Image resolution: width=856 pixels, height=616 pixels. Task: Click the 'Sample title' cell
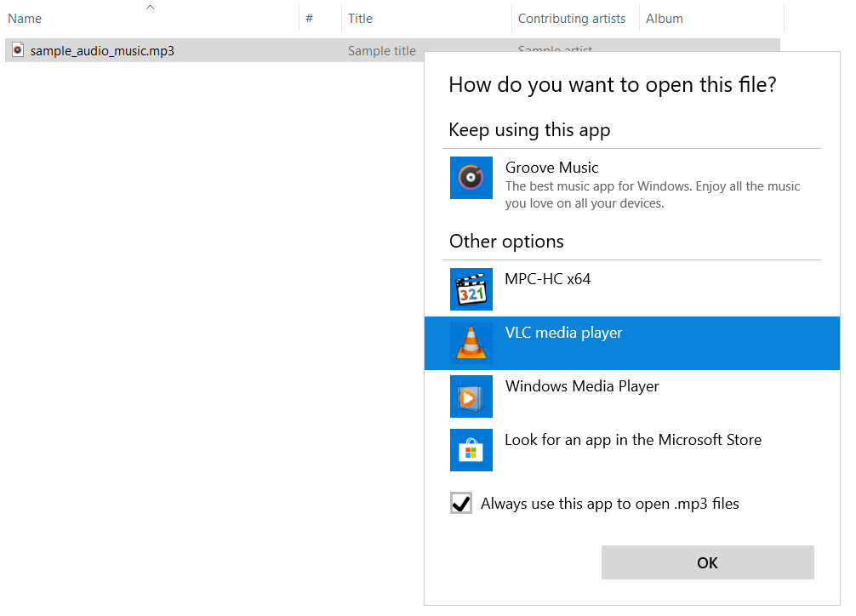pos(381,51)
